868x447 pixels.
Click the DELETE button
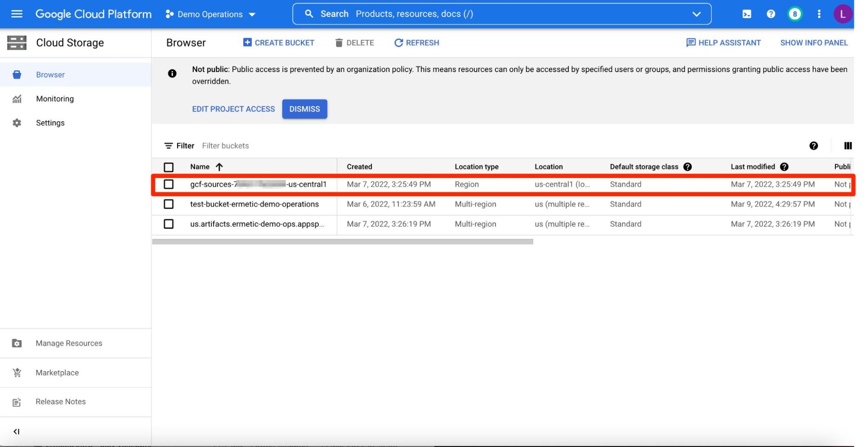coord(354,43)
